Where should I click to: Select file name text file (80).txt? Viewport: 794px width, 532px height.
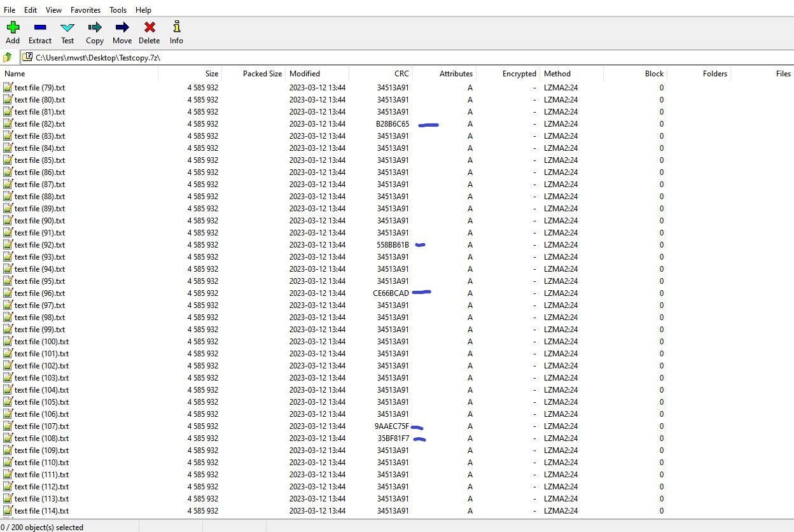[39, 100]
